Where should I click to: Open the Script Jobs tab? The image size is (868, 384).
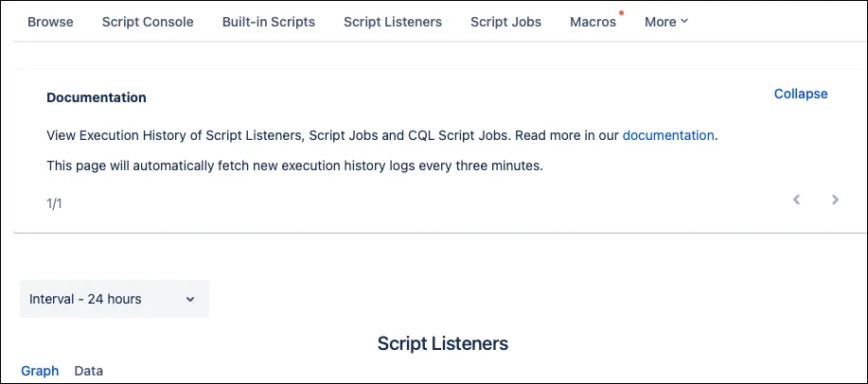tap(506, 22)
